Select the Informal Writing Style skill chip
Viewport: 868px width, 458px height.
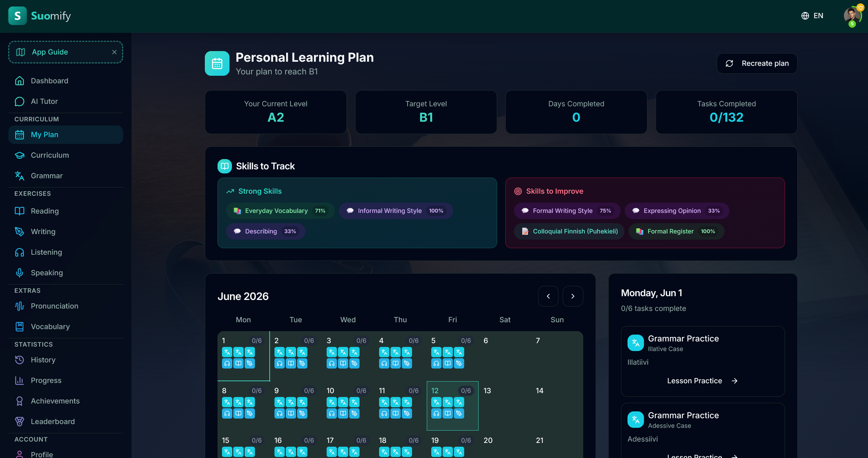click(396, 211)
